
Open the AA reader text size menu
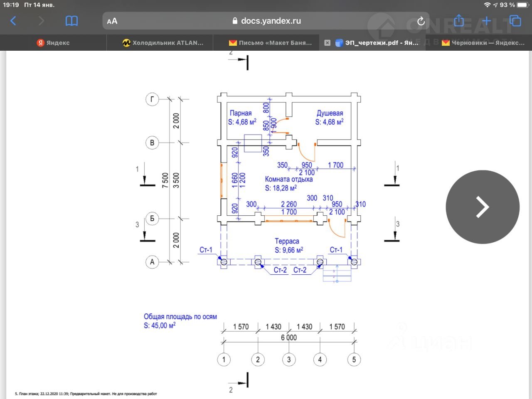tap(112, 21)
